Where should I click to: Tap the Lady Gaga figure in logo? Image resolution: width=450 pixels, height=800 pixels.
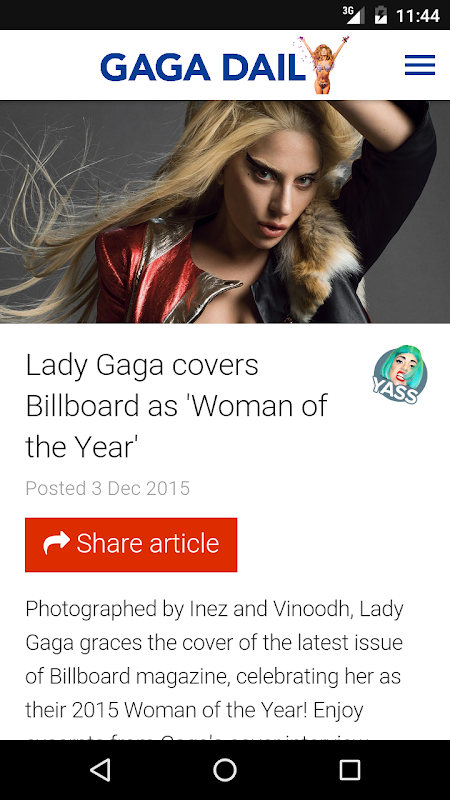(323, 65)
